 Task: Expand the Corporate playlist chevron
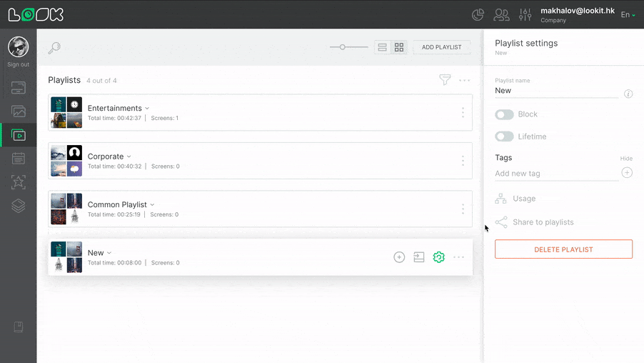pyautogui.click(x=129, y=156)
